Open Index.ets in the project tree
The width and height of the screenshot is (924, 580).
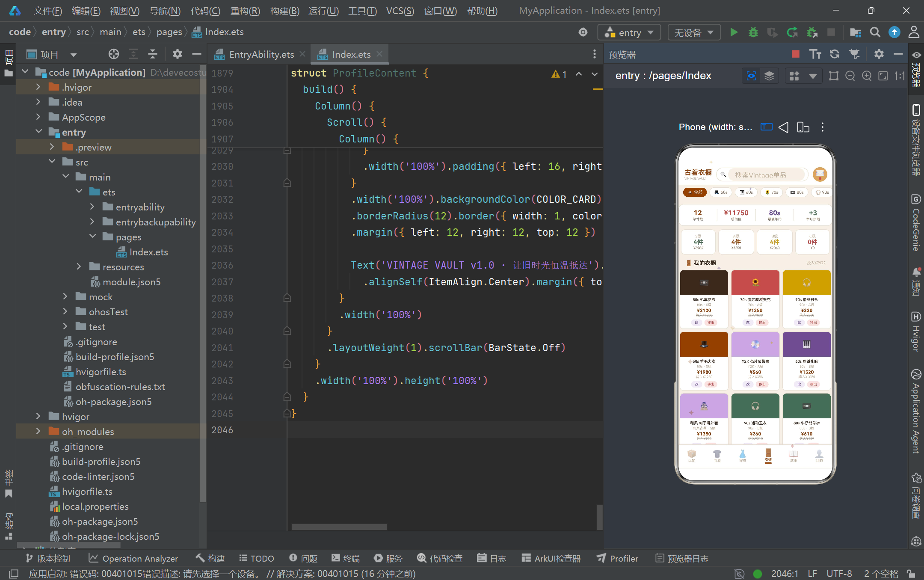[148, 252]
